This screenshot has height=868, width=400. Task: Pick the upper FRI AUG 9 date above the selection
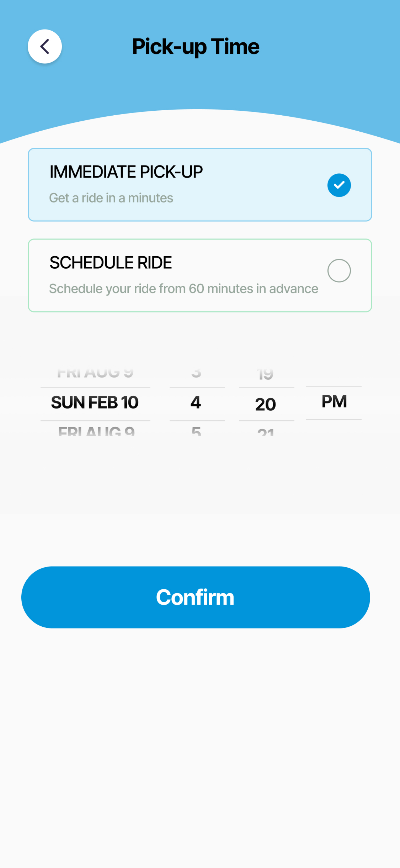click(95, 373)
